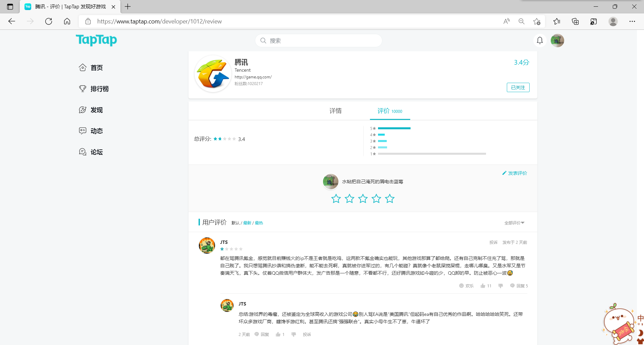This screenshot has width=644, height=345.
Task: Sort reviews by 最热
Action: [259, 223]
